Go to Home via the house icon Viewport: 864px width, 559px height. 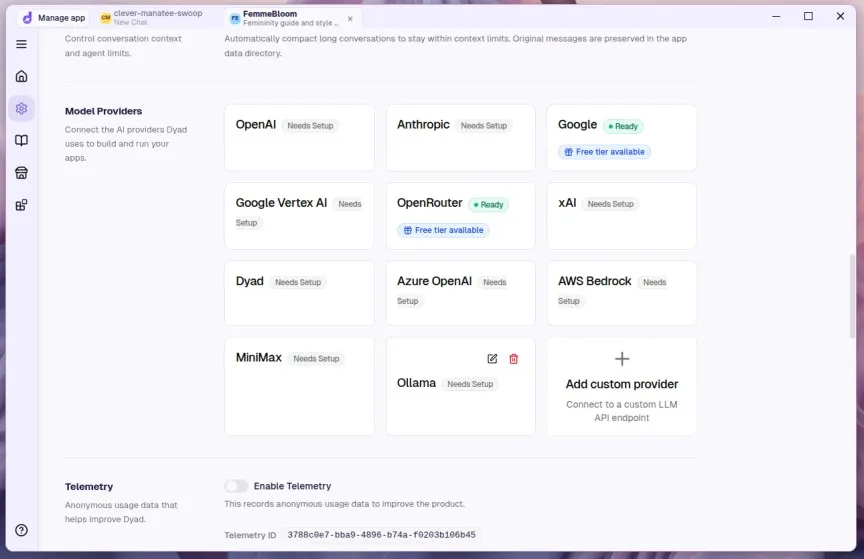[21, 76]
